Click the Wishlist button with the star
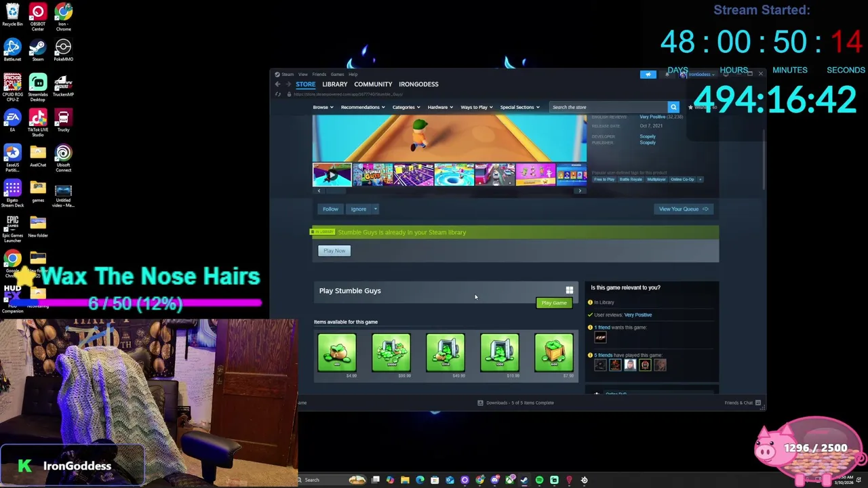The image size is (868, 488). pos(703,107)
